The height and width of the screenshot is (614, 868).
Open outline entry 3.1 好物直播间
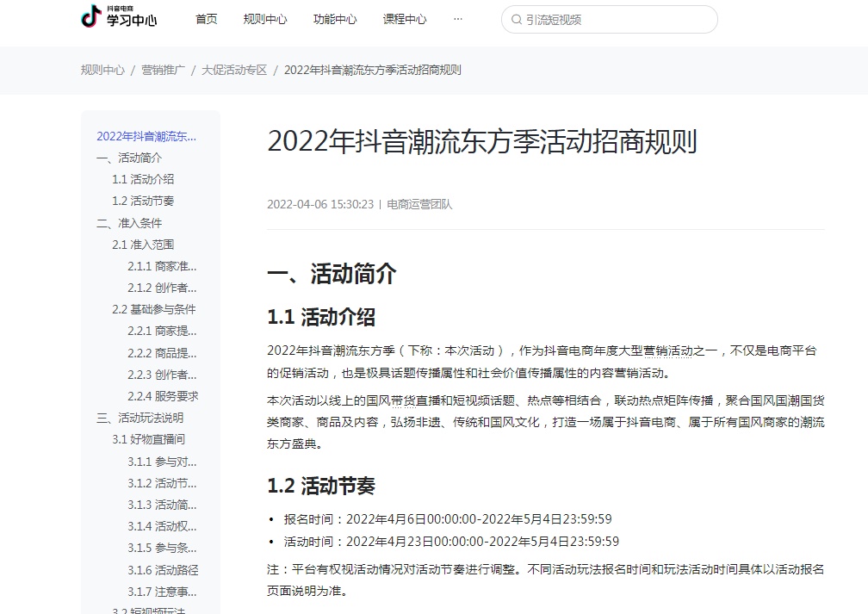(x=148, y=439)
